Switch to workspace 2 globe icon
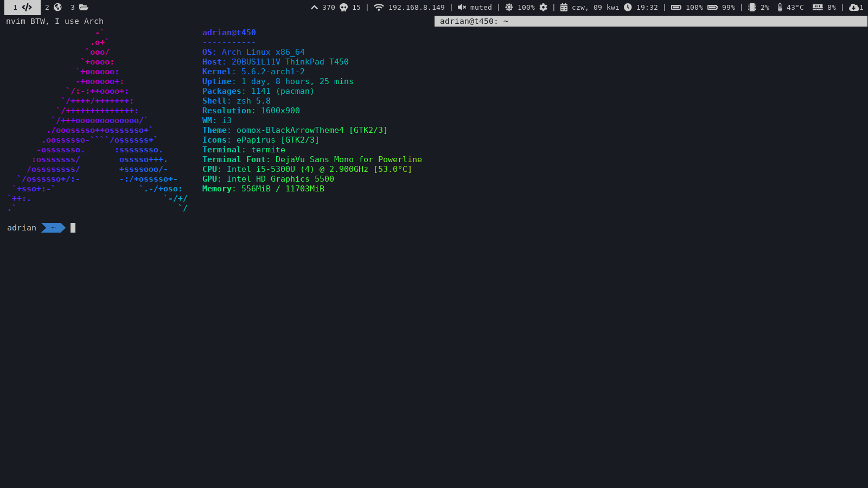Screen dimensions: 868x488 click(58, 8)
